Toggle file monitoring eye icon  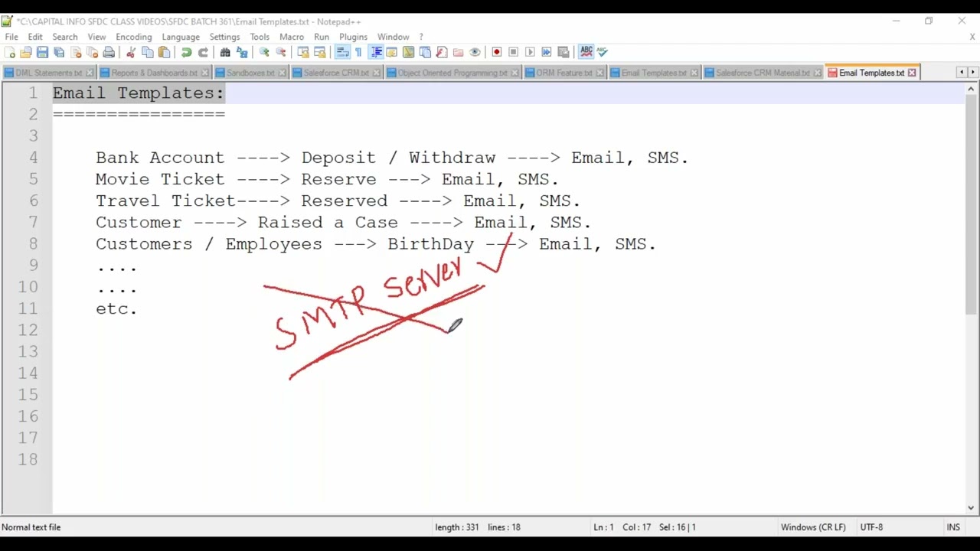pos(475,52)
